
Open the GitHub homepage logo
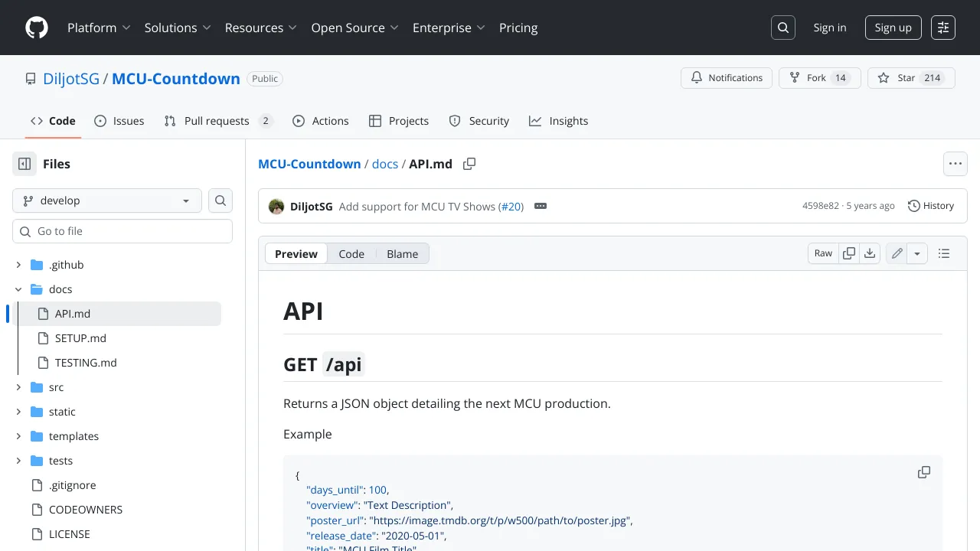coord(37,28)
